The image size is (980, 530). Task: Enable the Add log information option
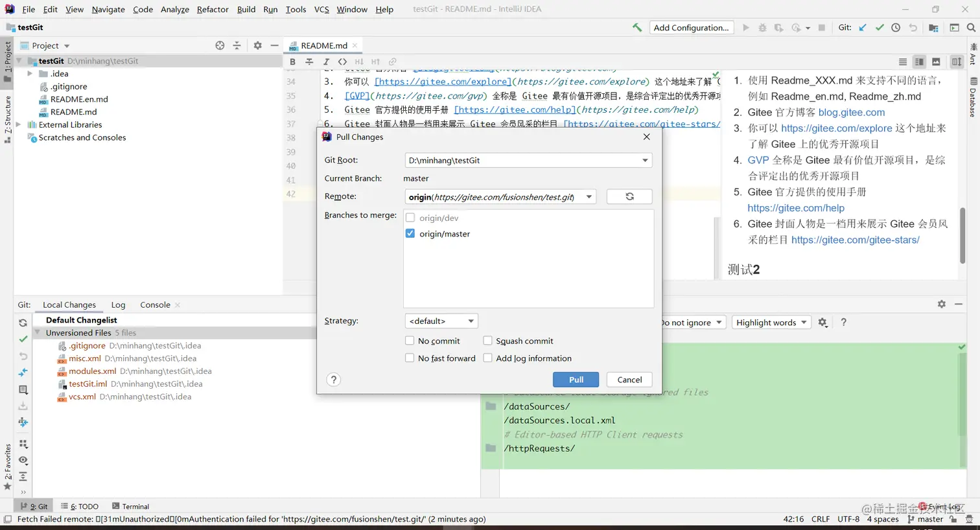487,358
